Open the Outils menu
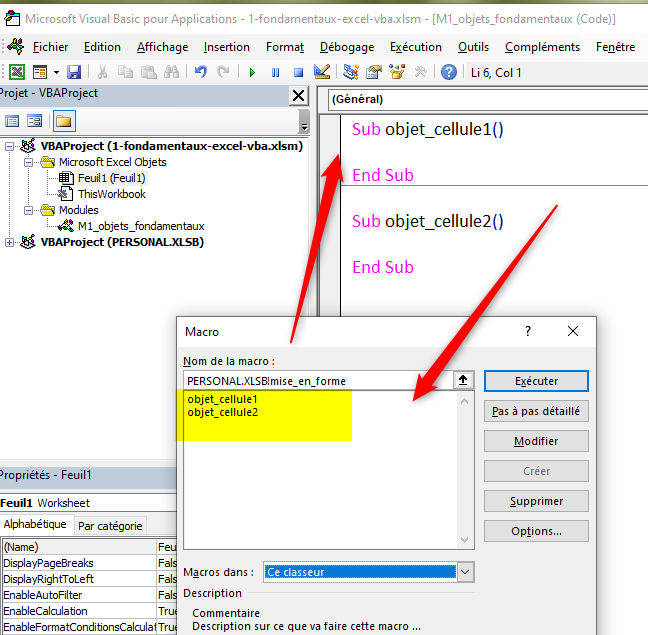The height and width of the screenshot is (635, 648). [x=473, y=47]
